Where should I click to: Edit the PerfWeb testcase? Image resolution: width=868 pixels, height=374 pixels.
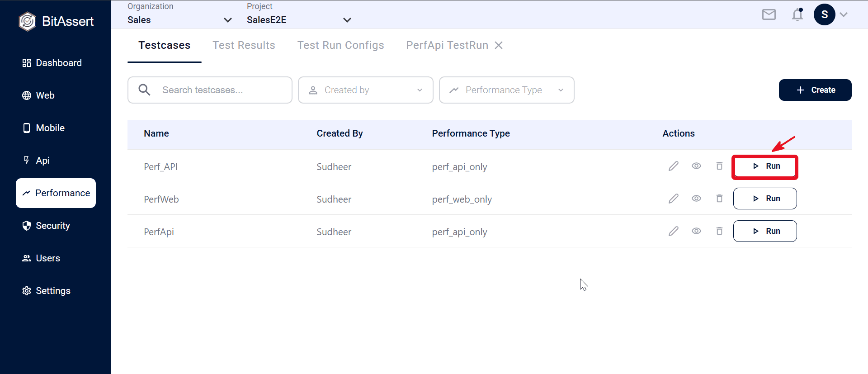tap(674, 199)
